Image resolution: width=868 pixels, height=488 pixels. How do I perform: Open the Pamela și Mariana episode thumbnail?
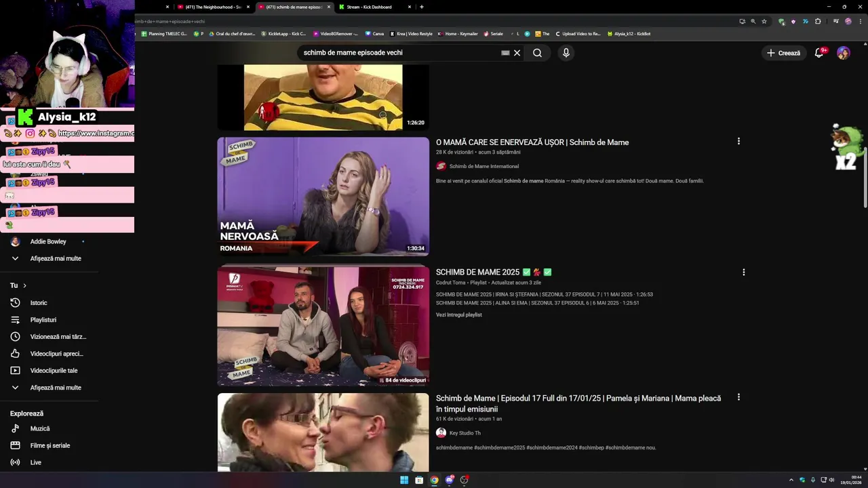point(323,432)
